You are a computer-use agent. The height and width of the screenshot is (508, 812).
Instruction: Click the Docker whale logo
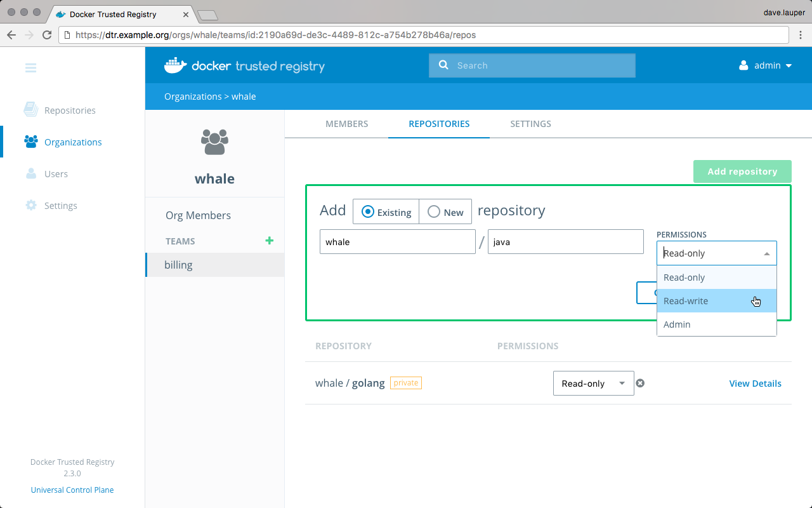(x=175, y=65)
